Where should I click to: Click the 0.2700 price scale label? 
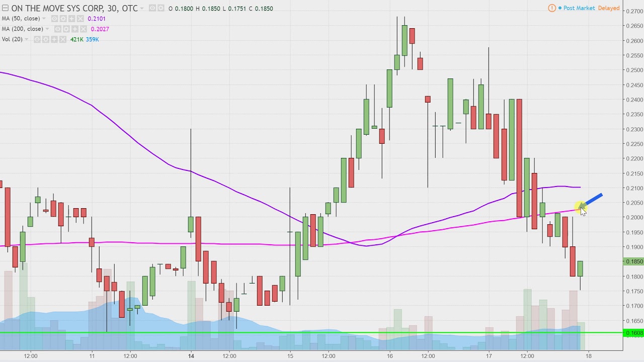pyautogui.click(x=634, y=11)
